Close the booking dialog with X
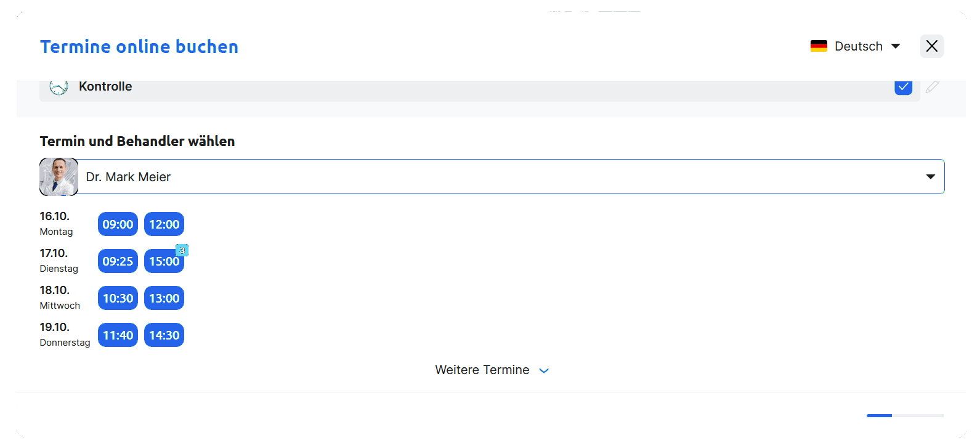The image size is (980, 448). (x=931, y=46)
